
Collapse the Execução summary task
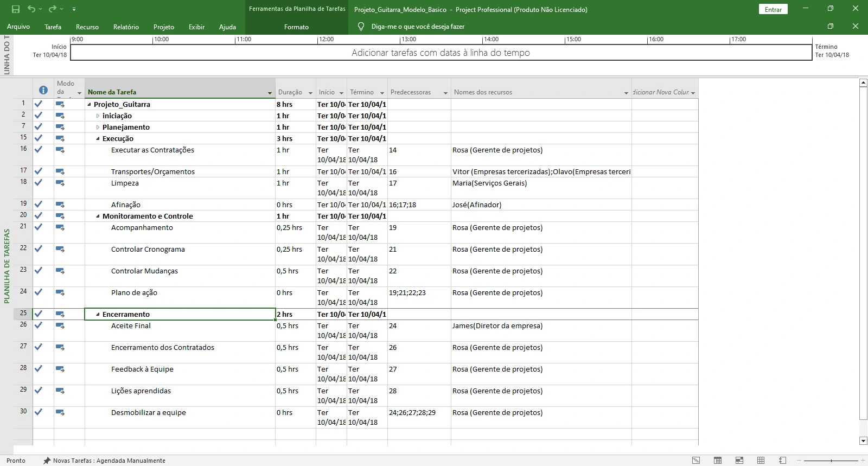[x=98, y=139]
